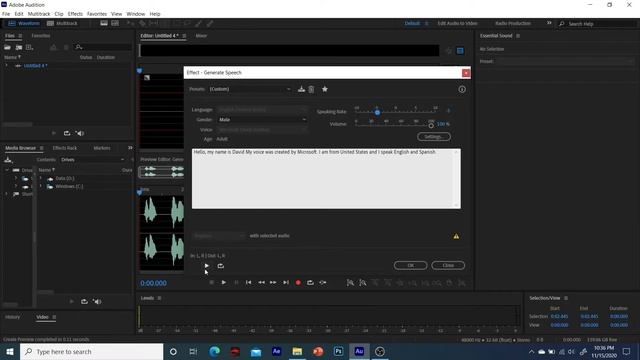Select the Radio Production workspace
Viewport: 640px width, 360px height.
tap(513, 23)
